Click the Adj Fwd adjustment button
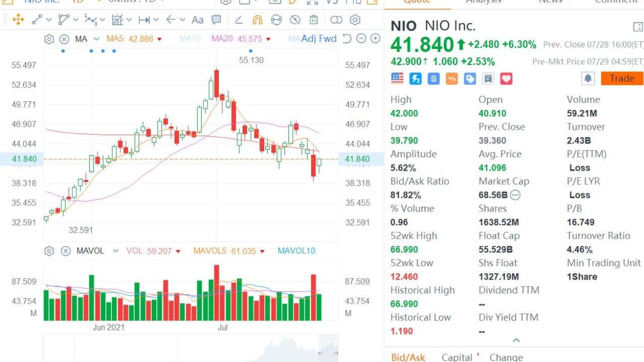Image resolution: width=644 pixels, height=362 pixels. 319,38
